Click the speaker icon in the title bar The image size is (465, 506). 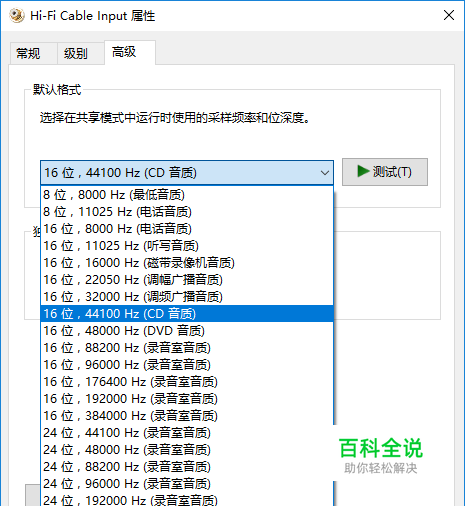[16, 16]
